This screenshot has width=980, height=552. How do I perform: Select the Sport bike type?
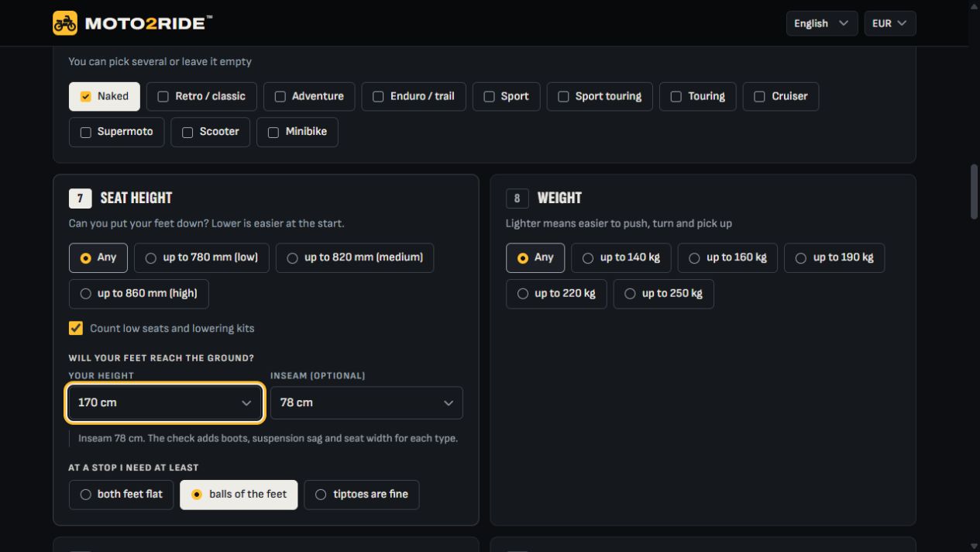coord(507,96)
